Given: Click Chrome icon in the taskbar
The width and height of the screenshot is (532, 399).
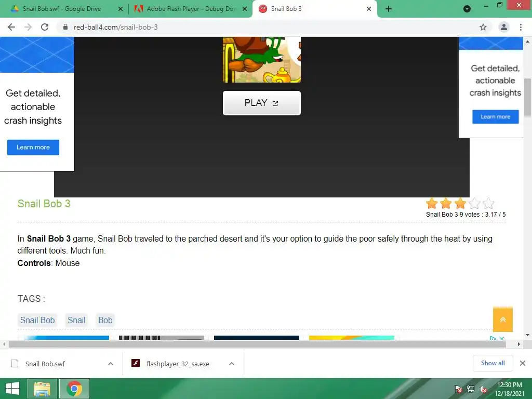Looking at the screenshot, I should click(74, 389).
